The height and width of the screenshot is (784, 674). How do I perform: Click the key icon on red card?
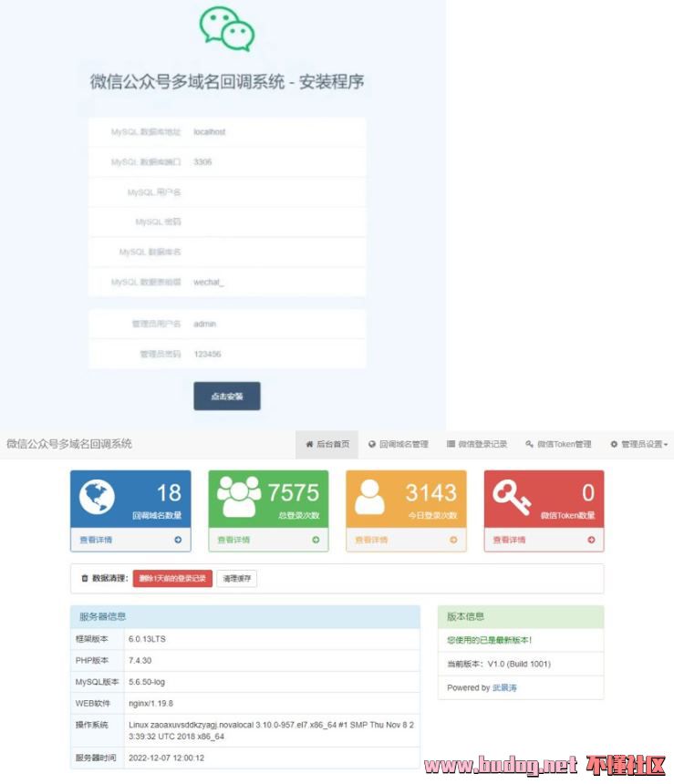tap(512, 496)
